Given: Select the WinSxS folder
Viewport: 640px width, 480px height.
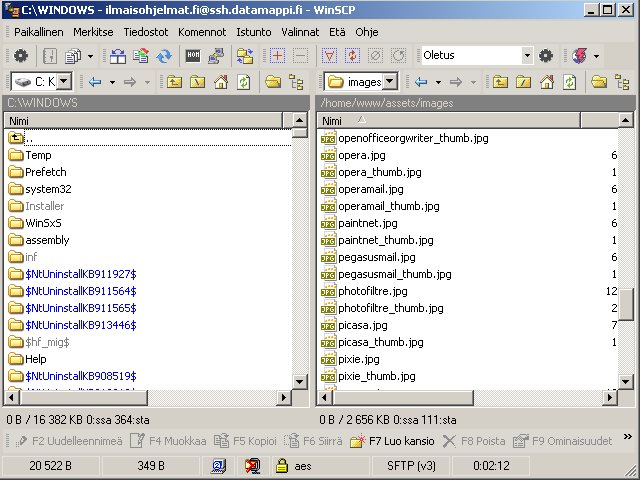Looking at the screenshot, I should click(35, 223).
